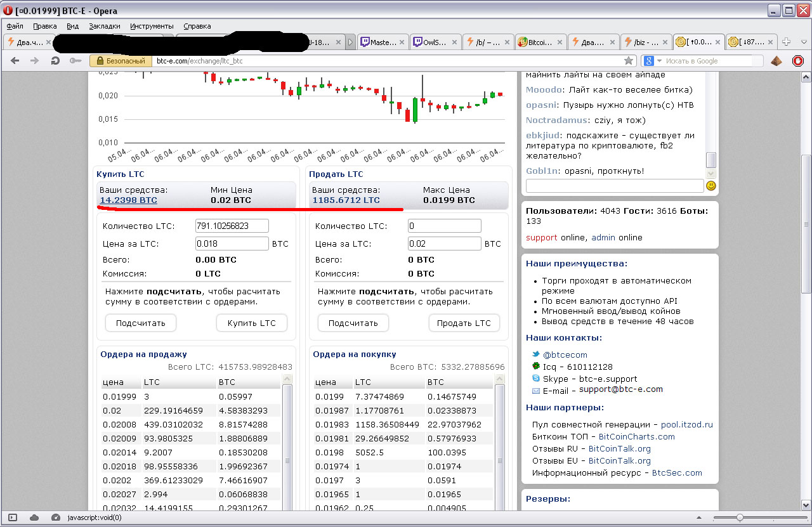Click the sell-side Подсчитать button

tap(353, 323)
